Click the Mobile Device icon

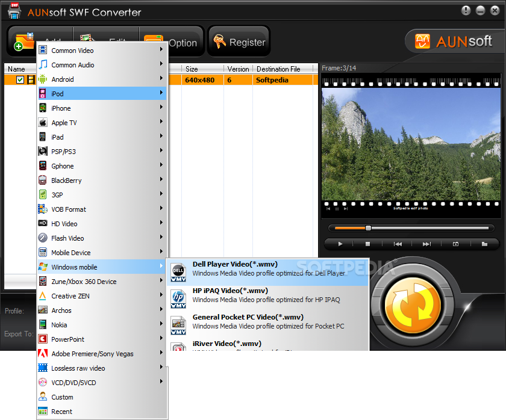pyautogui.click(x=43, y=252)
